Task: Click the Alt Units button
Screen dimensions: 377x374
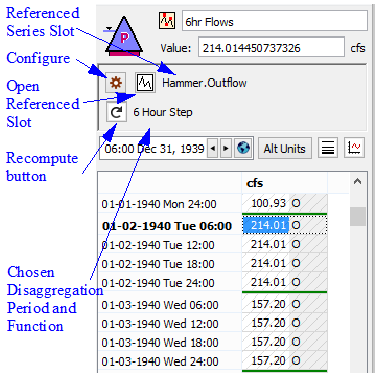Action: pyautogui.click(x=285, y=148)
